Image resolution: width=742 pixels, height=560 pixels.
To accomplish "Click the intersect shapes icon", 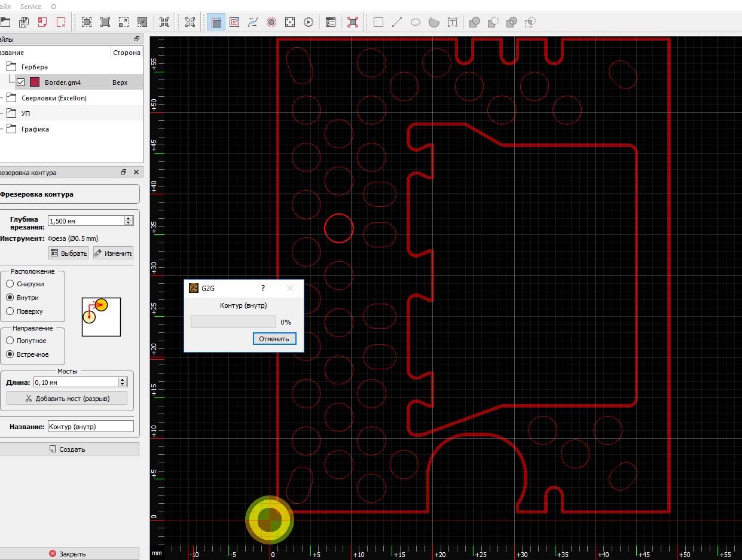I will tap(512, 22).
